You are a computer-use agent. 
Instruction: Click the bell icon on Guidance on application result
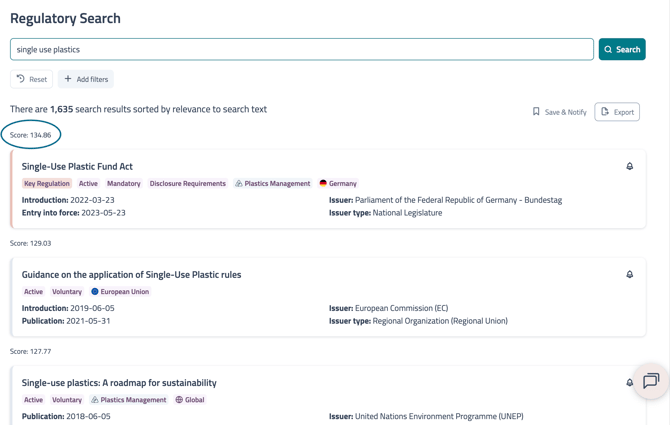click(x=629, y=275)
